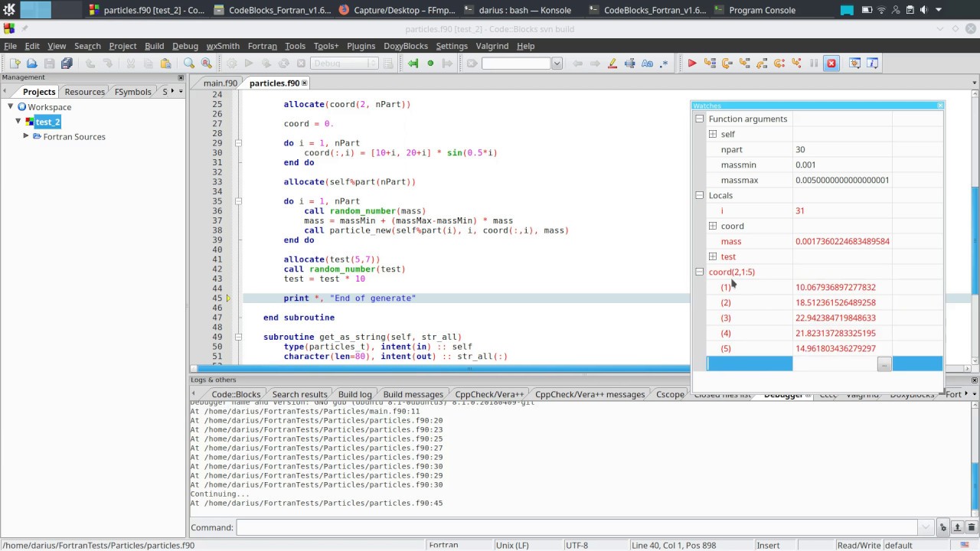The width and height of the screenshot is (980, 551).
Task: Click the Paste toolbar icon
Action: click(165, 64)
